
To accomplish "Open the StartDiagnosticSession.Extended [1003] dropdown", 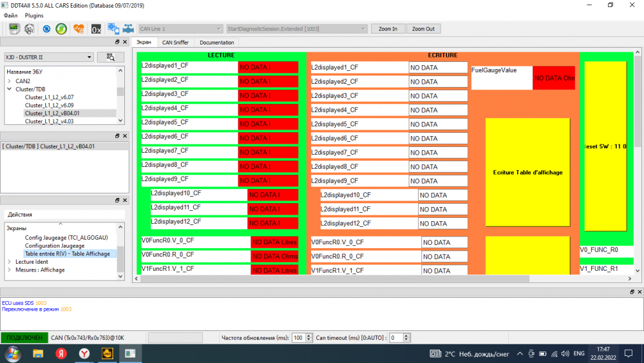I will (x=296, y=29).
